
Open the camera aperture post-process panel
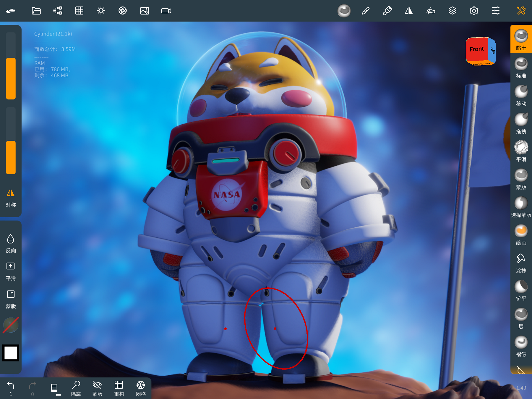[x=123, y=11]
